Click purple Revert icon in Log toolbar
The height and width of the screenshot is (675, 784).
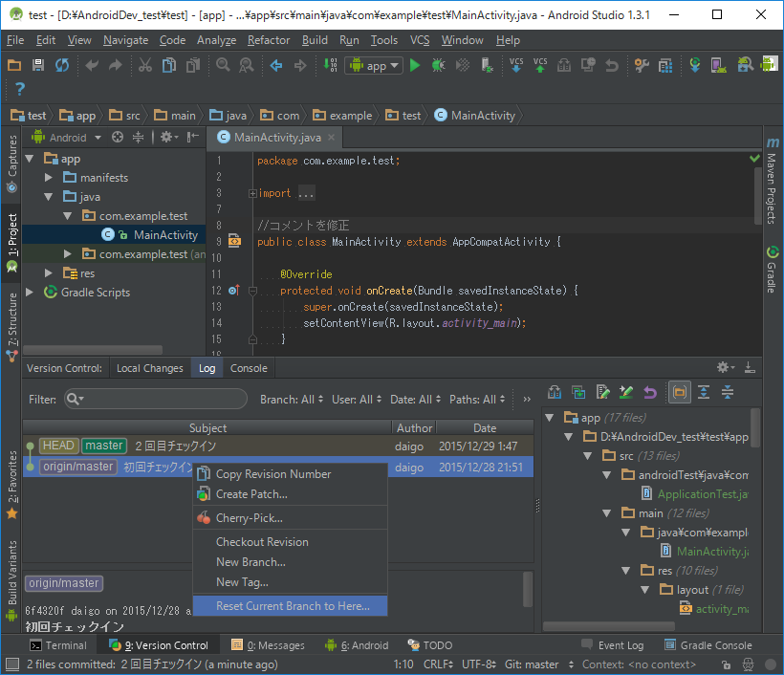click(649, 393)
